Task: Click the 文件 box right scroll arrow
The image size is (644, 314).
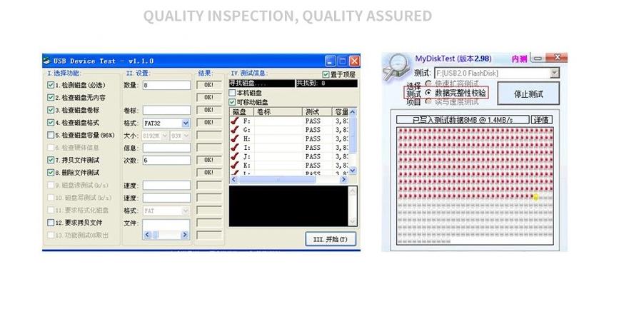Action: point(185,235)
